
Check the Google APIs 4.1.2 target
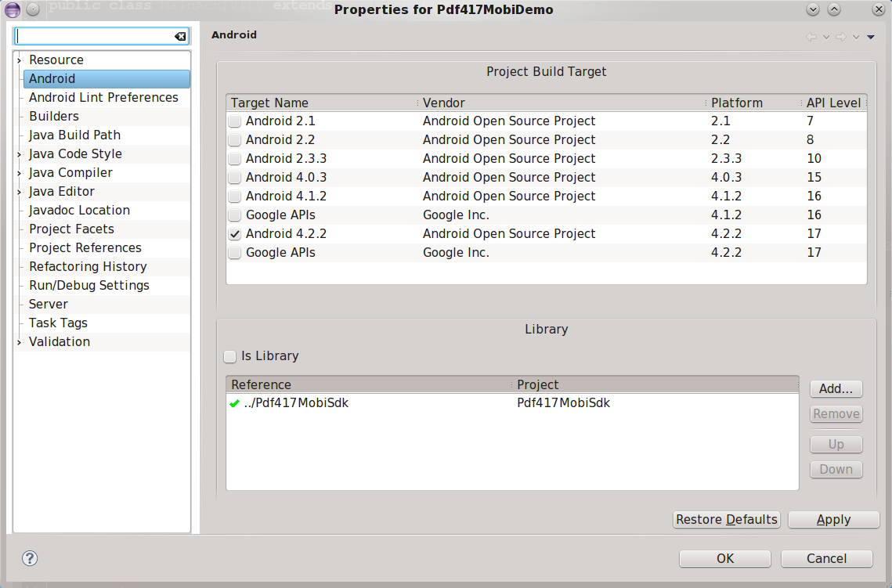pyautogui.click(x=234, y=215)
